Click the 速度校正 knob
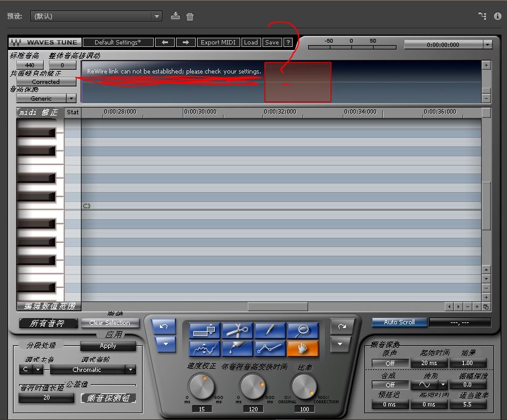The width and height of the screenshot is (507, 420). [x=201, y=386]
